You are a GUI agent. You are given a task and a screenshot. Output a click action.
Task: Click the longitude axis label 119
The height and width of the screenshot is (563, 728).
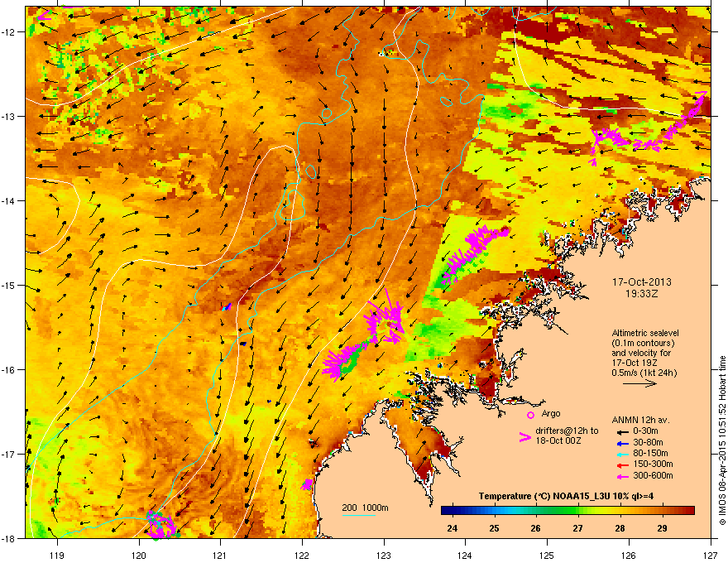(x=57, y=555)
